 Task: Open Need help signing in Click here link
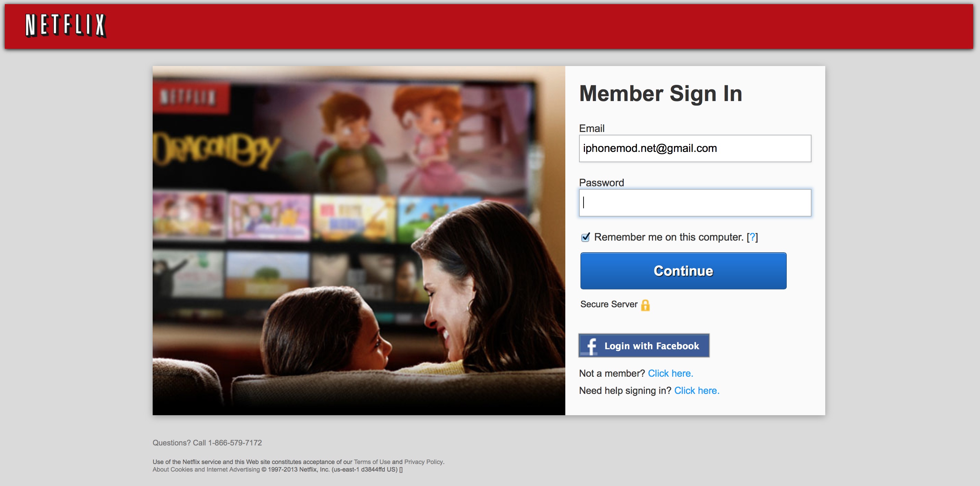(697, 390)
